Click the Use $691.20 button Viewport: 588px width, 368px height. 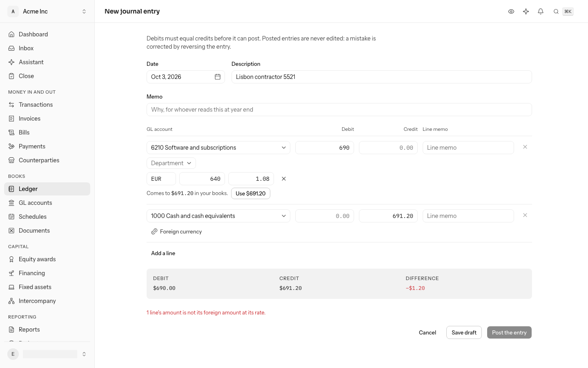click(251, 193)
